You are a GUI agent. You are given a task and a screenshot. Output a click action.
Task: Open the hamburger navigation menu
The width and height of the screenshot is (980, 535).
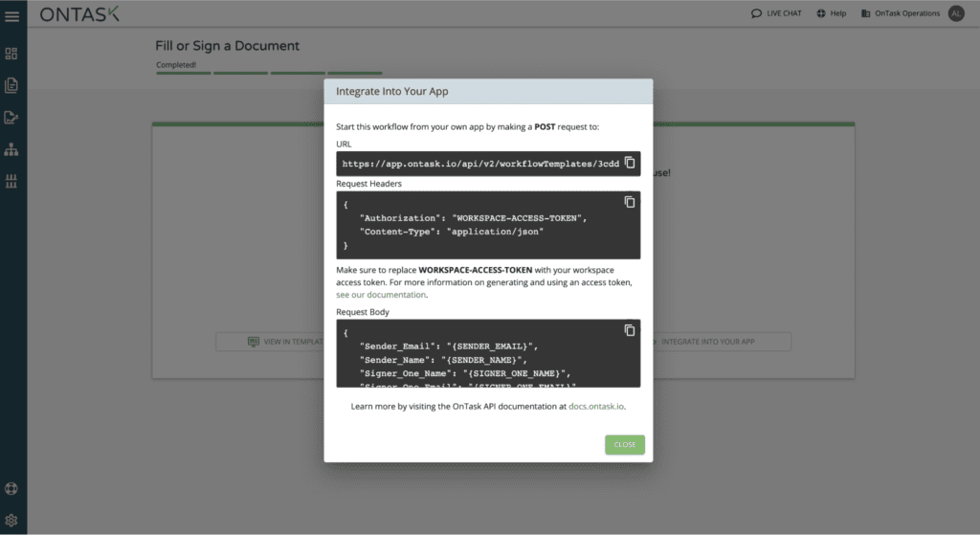pos(11,16)
